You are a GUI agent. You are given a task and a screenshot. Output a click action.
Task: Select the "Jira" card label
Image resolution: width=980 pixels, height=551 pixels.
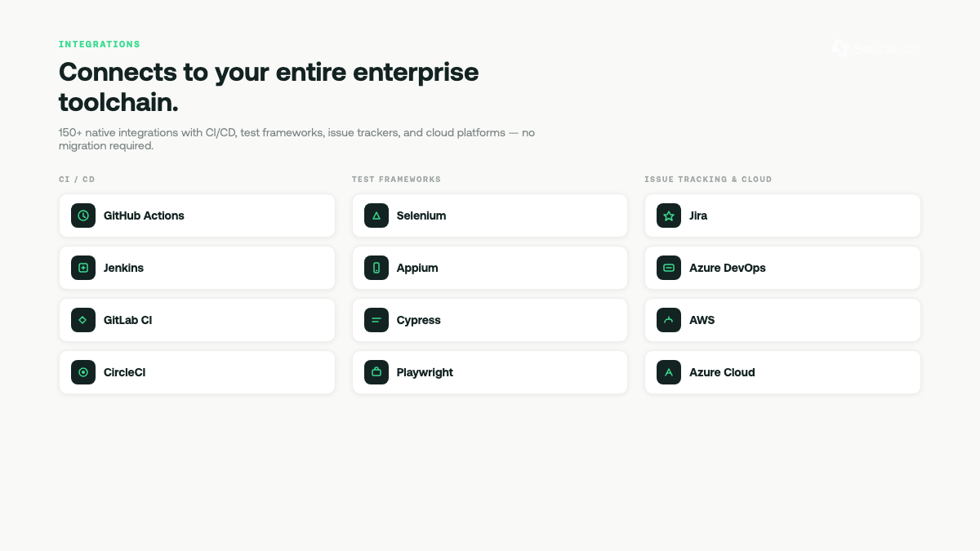coord(698,216)
